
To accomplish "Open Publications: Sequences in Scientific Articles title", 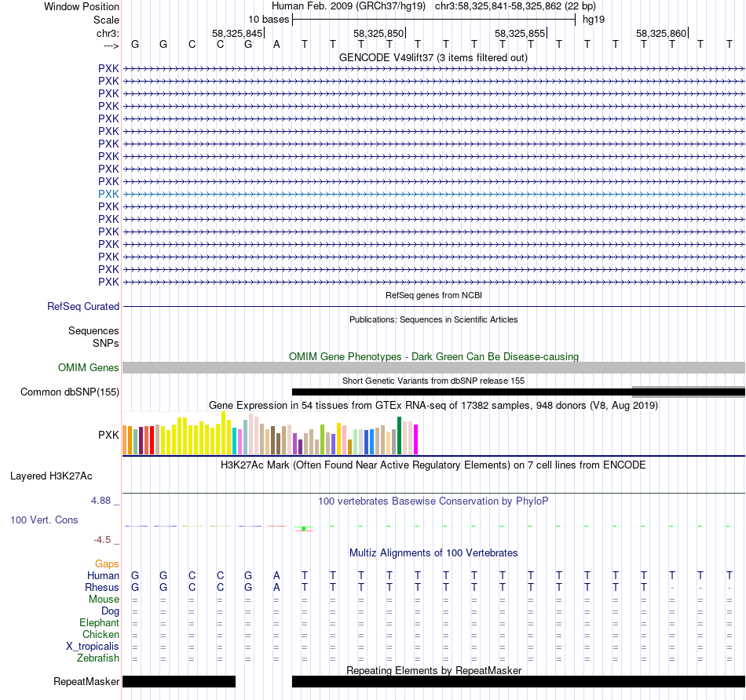I will pos(433,319).
